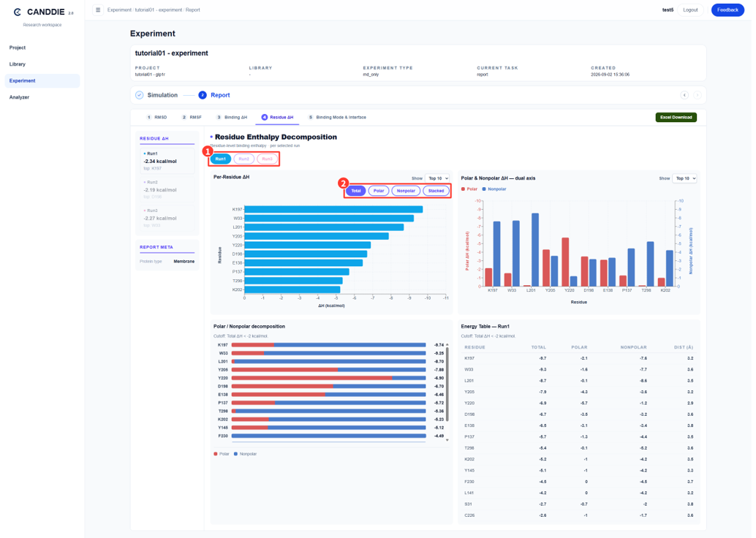The height and width of the screenshot is (538, 756).
Task: Click the Simulation step label
Action: pyautogui.click(x=162, y=95)
